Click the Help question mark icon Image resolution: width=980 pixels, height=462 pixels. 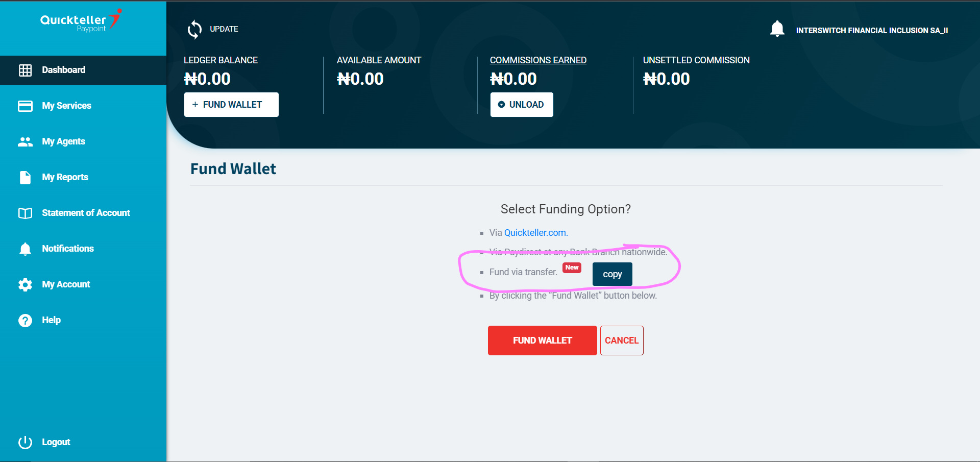pos(25,320)
